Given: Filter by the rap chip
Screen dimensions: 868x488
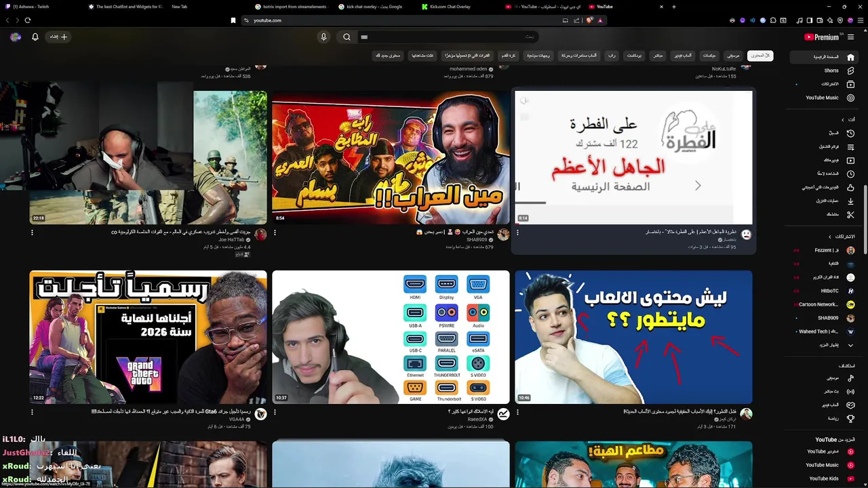Looking at the screenshot, I should coord(611,56).
